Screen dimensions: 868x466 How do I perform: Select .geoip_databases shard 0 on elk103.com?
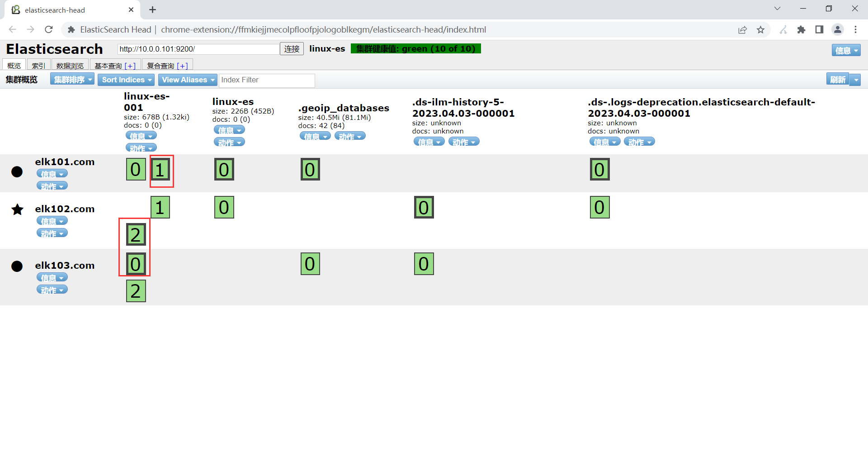310,264
